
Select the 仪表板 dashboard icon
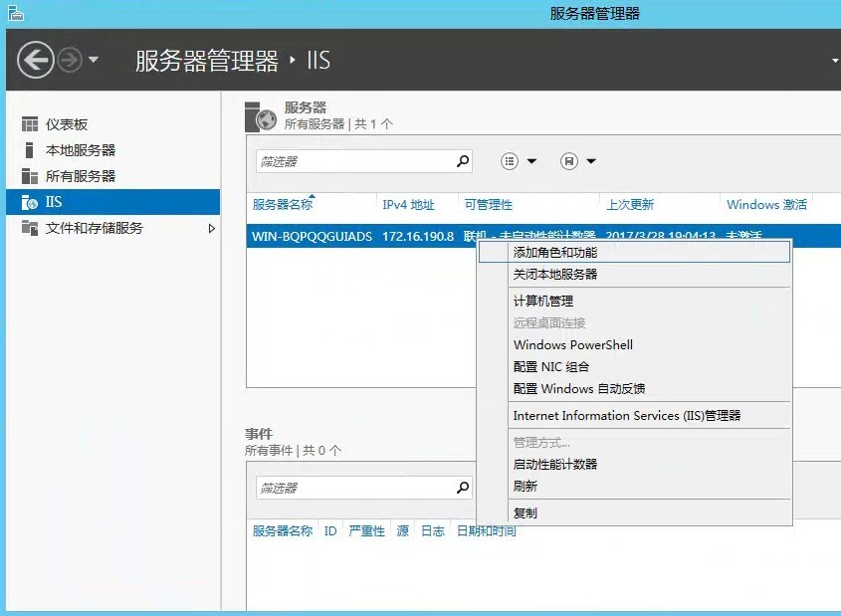coord(30,124)
